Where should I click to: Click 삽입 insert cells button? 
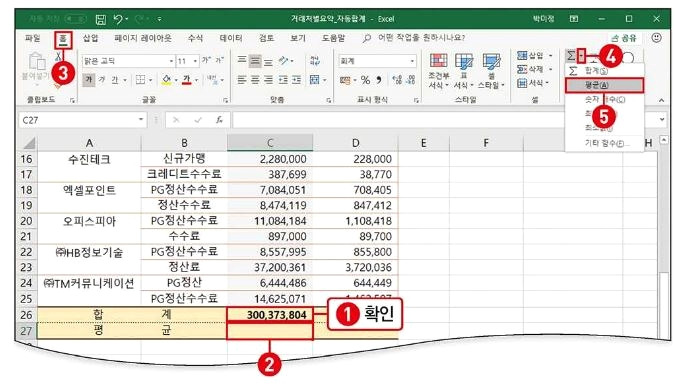(534, 56)
